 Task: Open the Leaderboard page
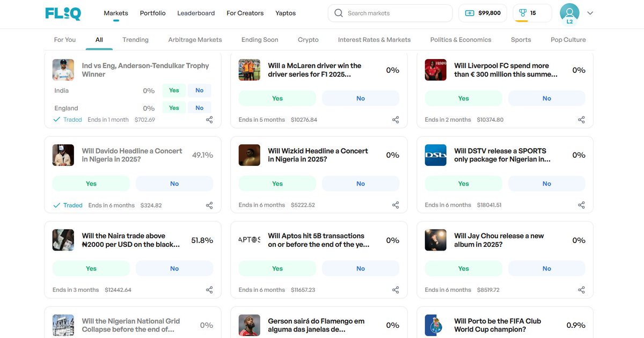196,13
